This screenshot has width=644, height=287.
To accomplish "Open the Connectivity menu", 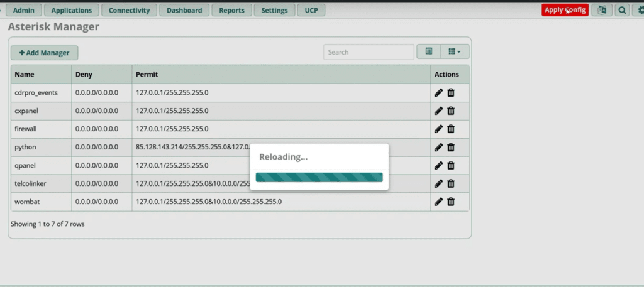I will (x=129, y=10).
